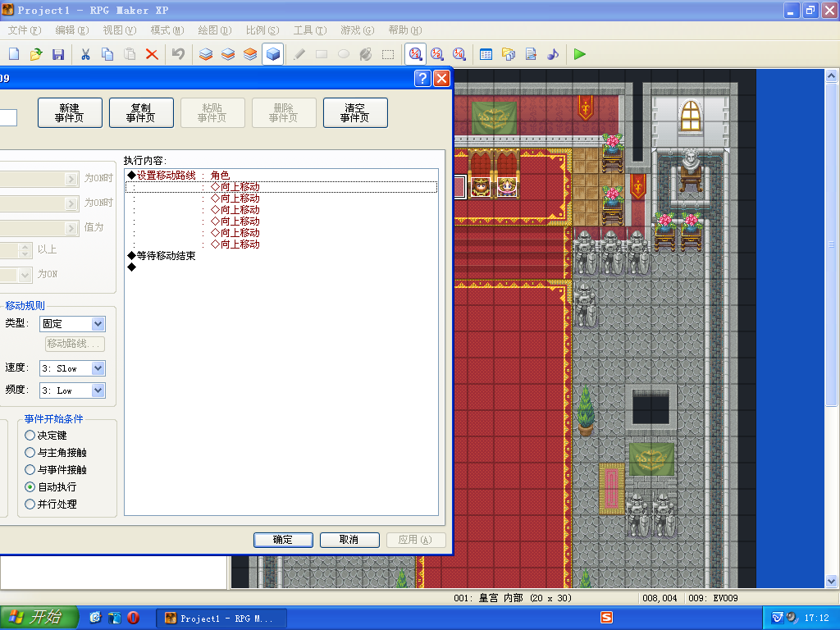Select the 与事件接触 trigger option
840x630 pixels.
click(56, 470)
